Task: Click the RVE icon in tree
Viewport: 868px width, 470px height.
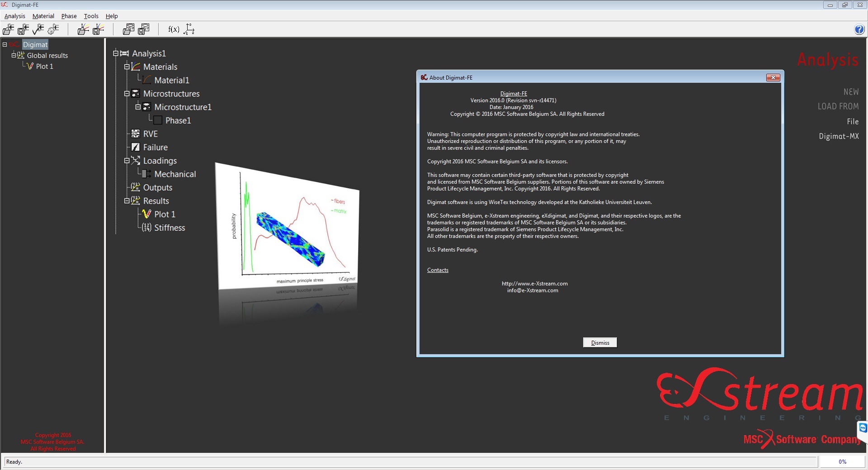Action: [x=136, y=134]
